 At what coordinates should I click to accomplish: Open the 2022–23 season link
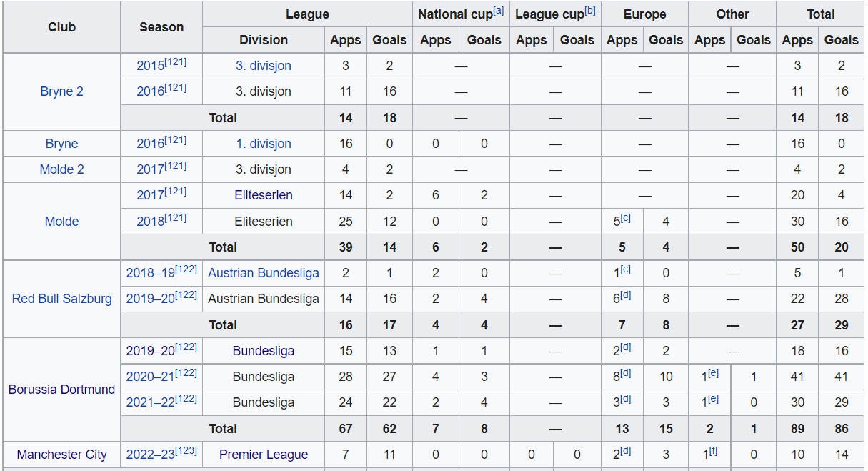click(x=149, y=455)
